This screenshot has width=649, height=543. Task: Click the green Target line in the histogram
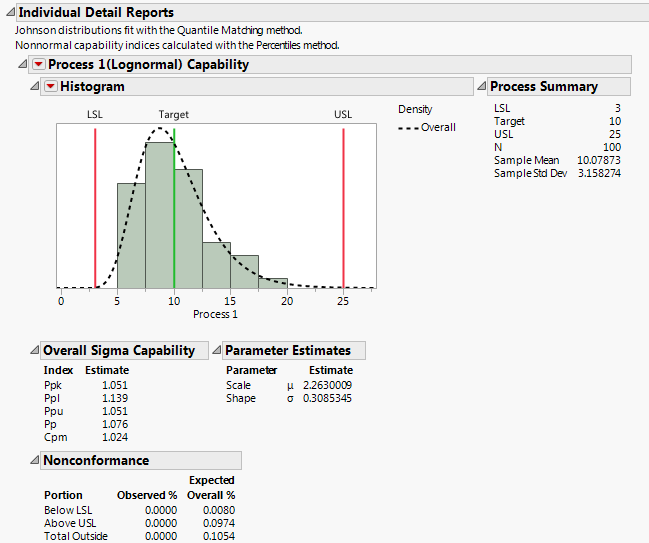[174, 210]
